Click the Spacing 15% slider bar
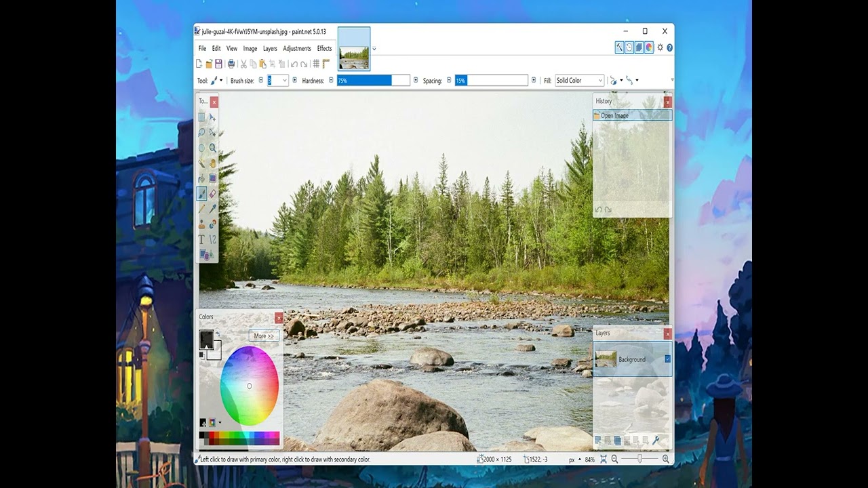Viewport: 868px width, 488px height. pos(491,81)
